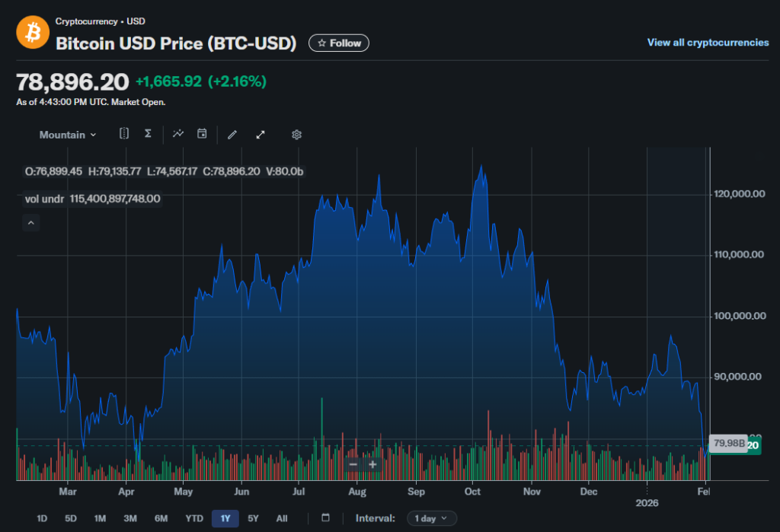
Task: Select the candlestick chart style icon
Action: pos(123,134)
